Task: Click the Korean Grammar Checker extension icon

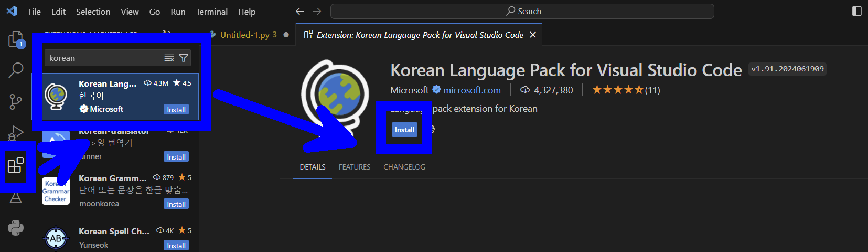Action: (x=56, y=191)
